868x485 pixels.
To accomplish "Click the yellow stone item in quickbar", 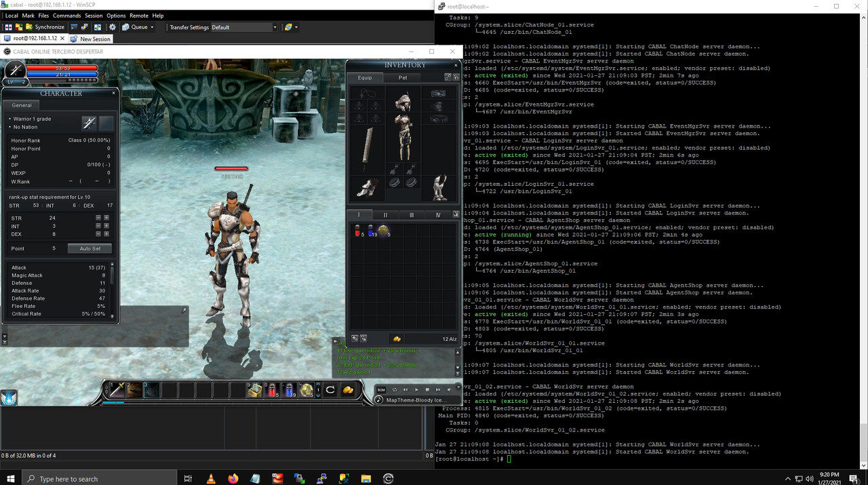I will pyautogui.click(x=307, y=389).
